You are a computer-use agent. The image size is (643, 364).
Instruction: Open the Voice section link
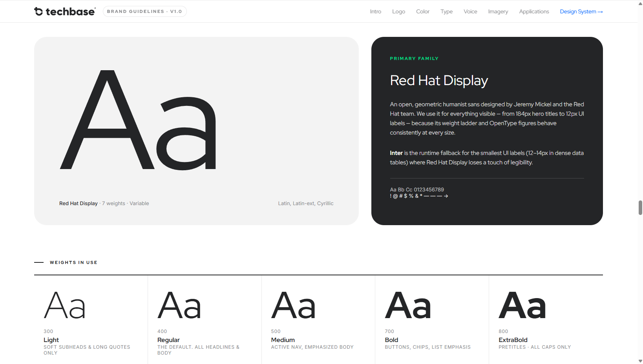(470, 11)
